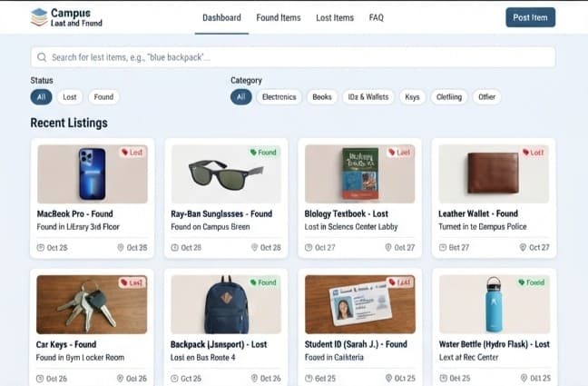Click the Lost tag on the Leather Wallet card
Image resolution: width=588 pixels, height=386 pixels.
click(534, 152)
